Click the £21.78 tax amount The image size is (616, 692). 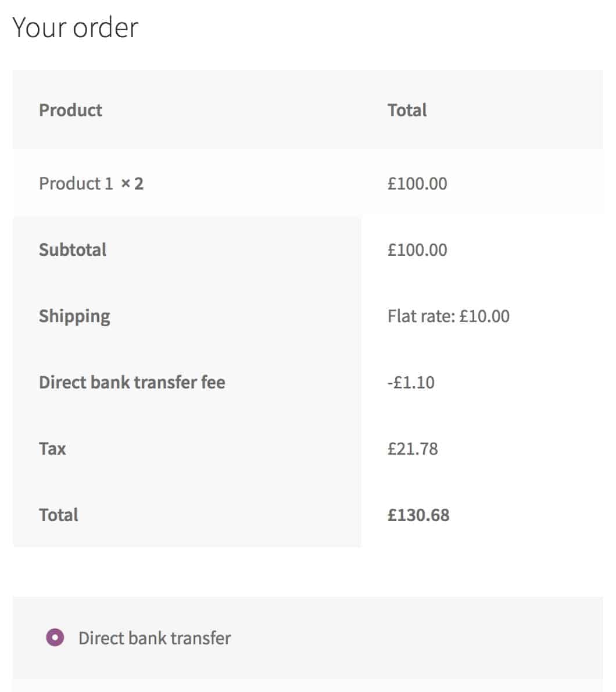pyautogui.click(x=413, y=448)
